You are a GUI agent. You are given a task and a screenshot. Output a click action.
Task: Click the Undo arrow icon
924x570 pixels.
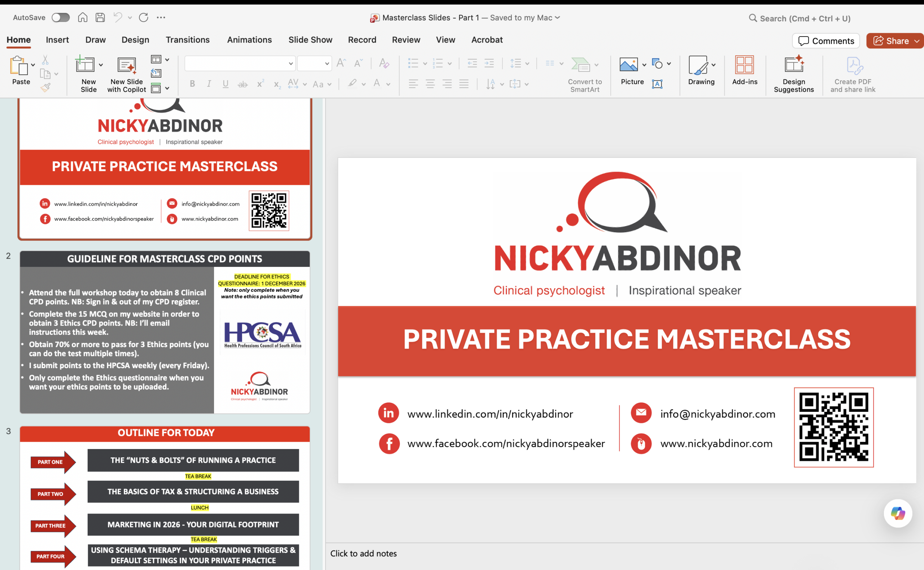(x=118, y=17)
